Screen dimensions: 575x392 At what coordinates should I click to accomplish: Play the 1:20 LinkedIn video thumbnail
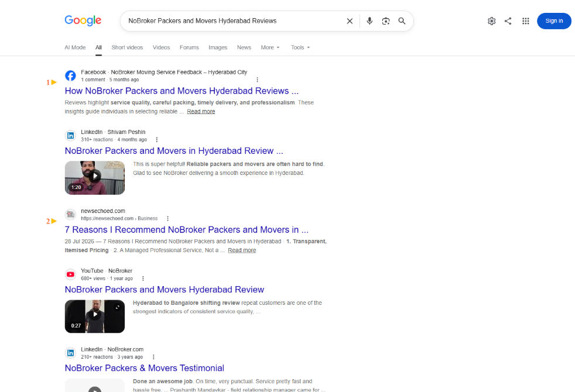[x=95, y=178]
